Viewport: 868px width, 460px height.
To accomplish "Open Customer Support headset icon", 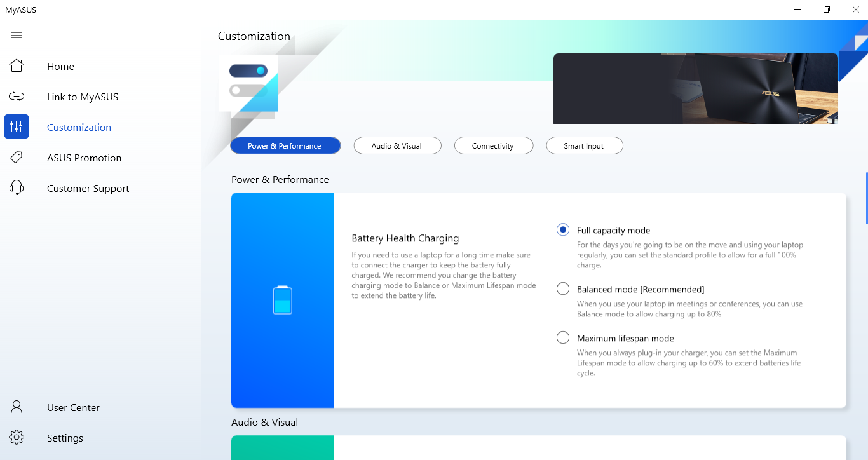I will click(17, 188).
